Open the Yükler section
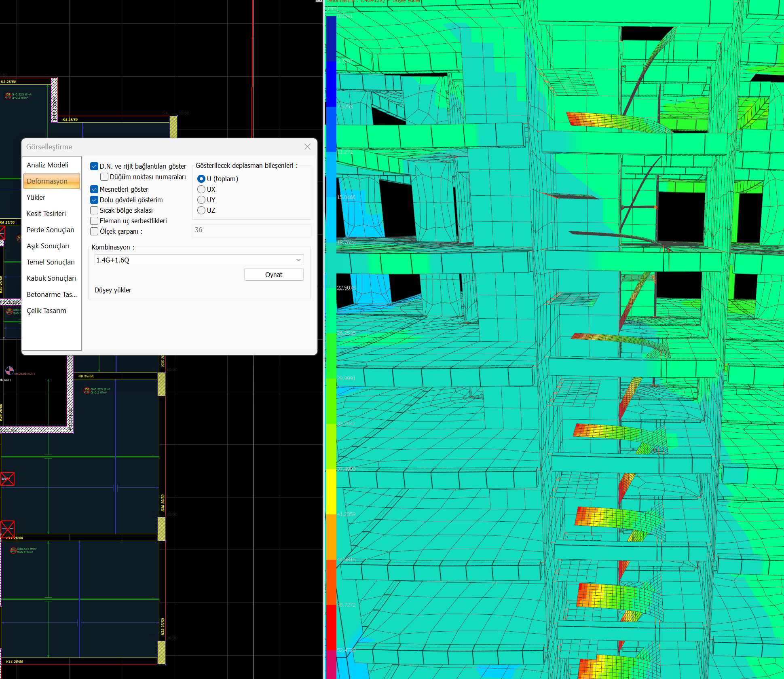 (x=51, y=197)
